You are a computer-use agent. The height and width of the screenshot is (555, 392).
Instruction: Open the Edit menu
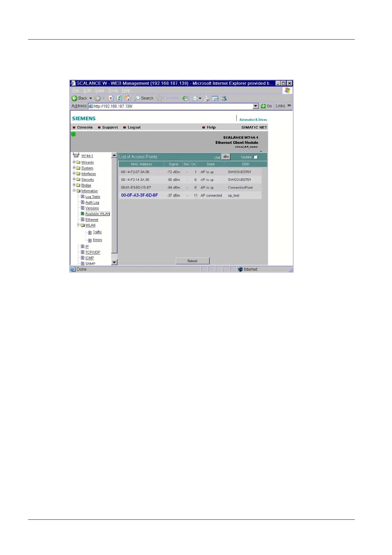point(87,91)
